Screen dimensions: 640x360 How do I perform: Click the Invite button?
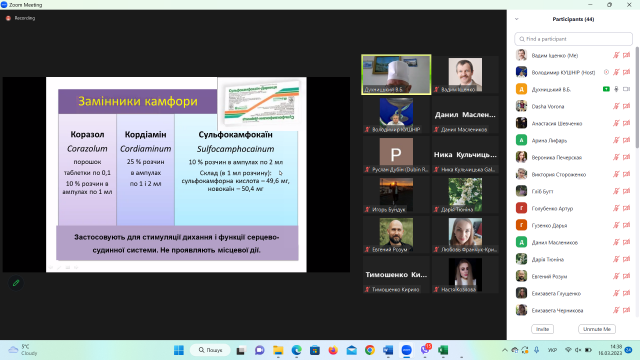[x=542, y=329]
